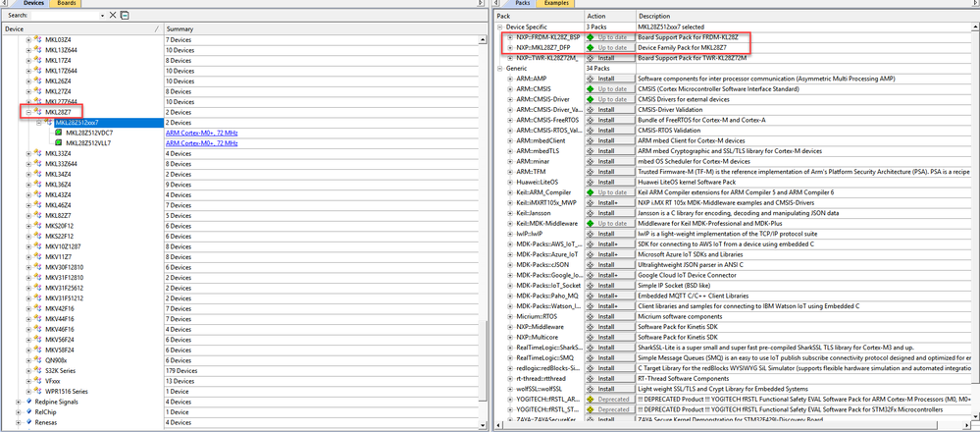Select the Huawei::LiteOS pack row
This screenshot has width=980, height=432.
[x=539, y=182]
